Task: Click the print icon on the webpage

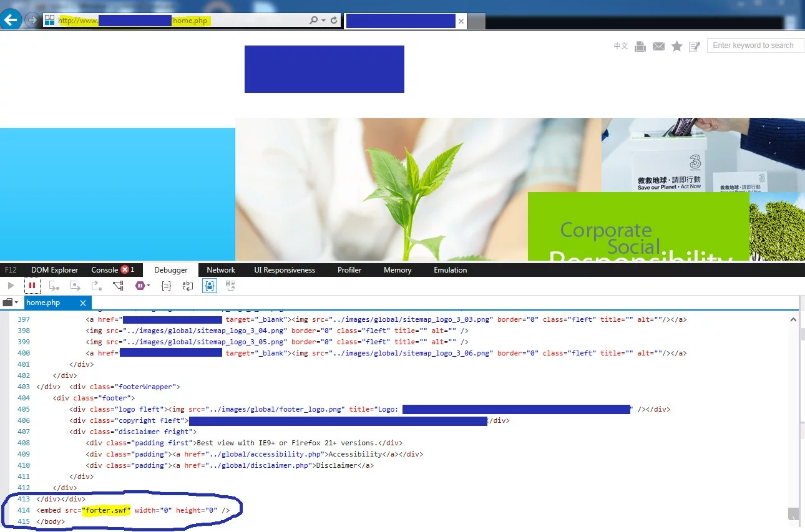Action: pos(640,46)
